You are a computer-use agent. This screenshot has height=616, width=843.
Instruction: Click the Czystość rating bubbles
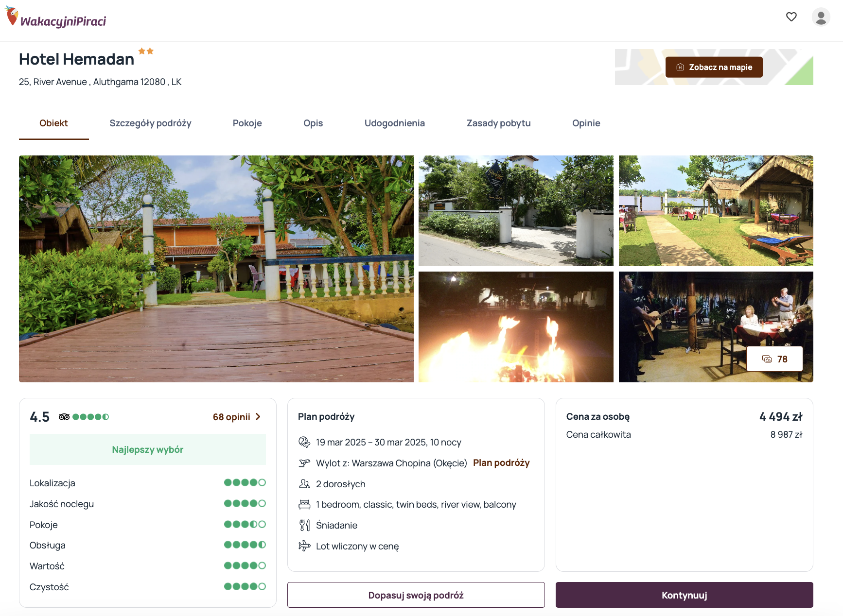coord(245,586)
